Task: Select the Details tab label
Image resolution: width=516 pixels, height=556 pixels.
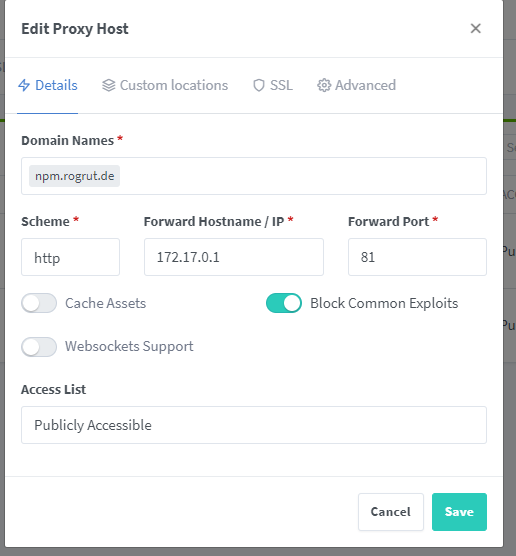Action: pyautogui.click(x=56, y=85)
